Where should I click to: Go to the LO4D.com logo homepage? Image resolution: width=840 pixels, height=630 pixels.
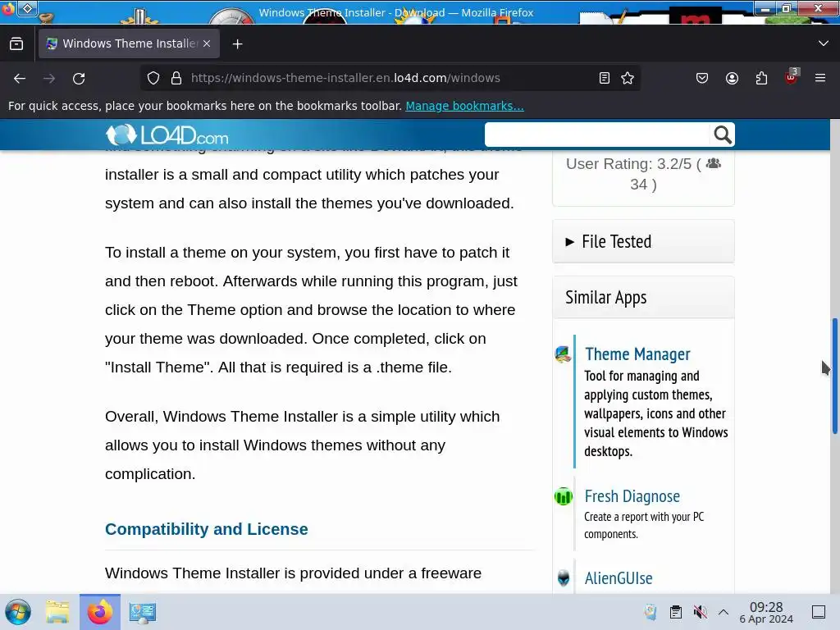pyautogui.click(x=167, y=135)
